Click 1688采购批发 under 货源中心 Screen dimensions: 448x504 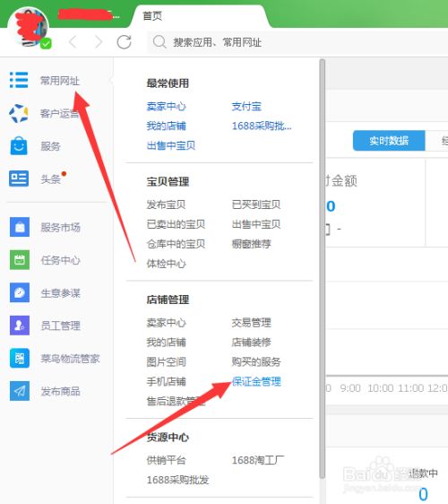point(177,480)
